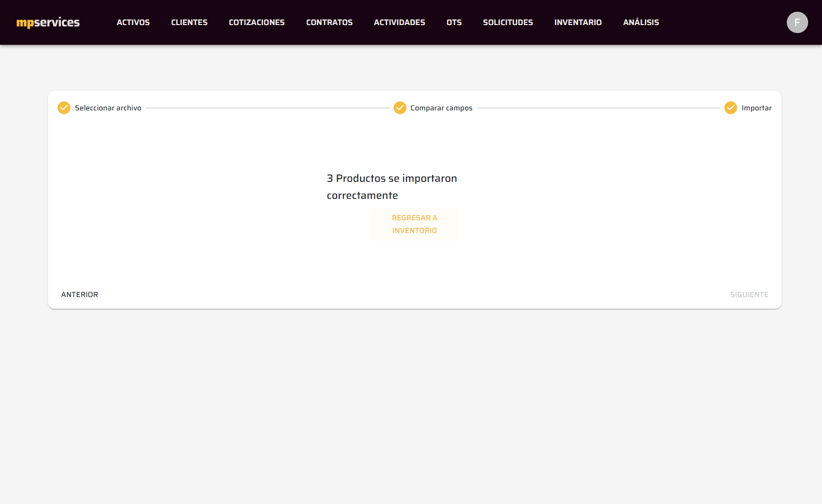The width and height of the screenshot is (822, 504).
Task: Go to the CLIENTES section
Action: point(189,22)
